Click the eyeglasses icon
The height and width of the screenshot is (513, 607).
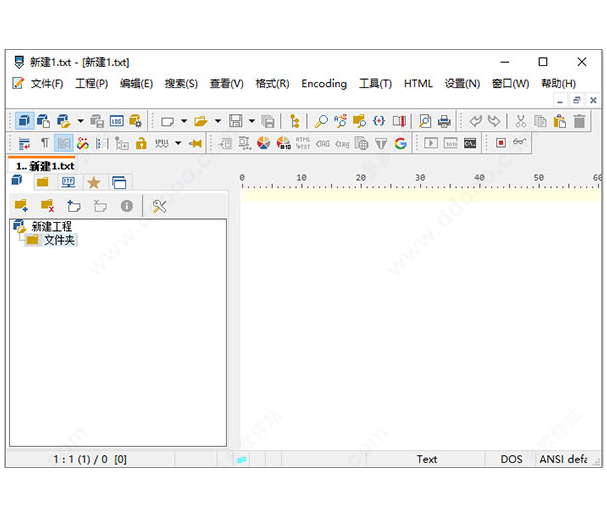[520, 142]
